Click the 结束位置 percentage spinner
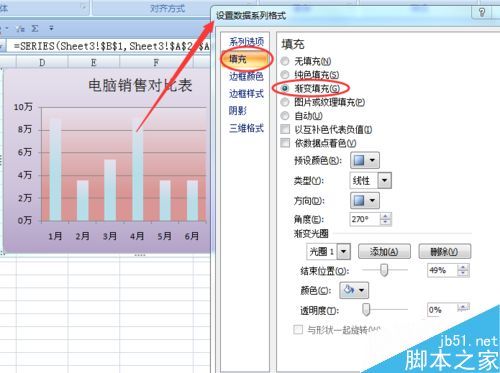The height and width of the screenshot is (373, 500). (463, 270)
